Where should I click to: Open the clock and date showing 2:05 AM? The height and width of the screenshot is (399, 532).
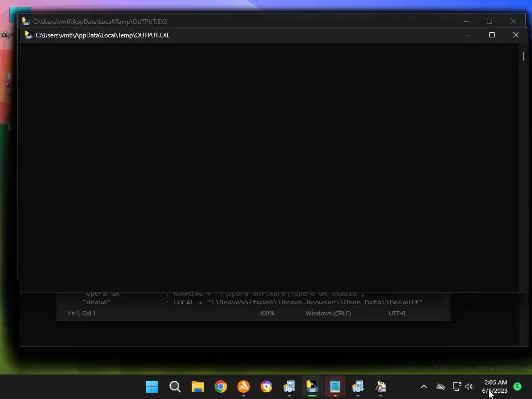click(x=495, y=387)
